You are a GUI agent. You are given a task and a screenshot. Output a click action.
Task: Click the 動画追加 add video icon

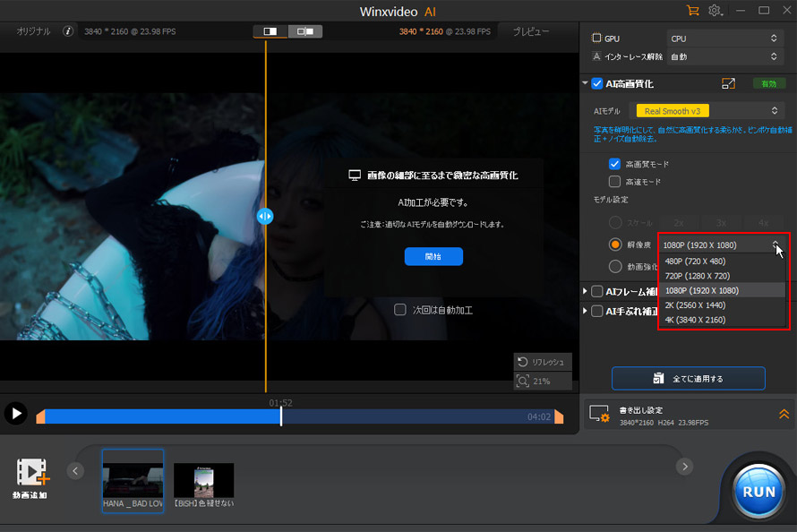pos(30,472)
